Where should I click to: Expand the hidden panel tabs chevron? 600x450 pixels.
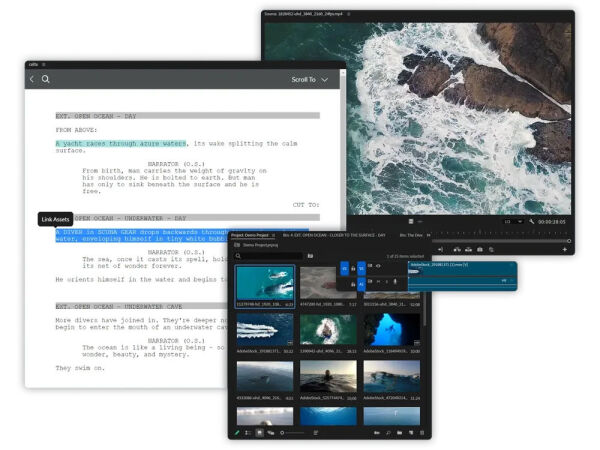tap(428, 235)
